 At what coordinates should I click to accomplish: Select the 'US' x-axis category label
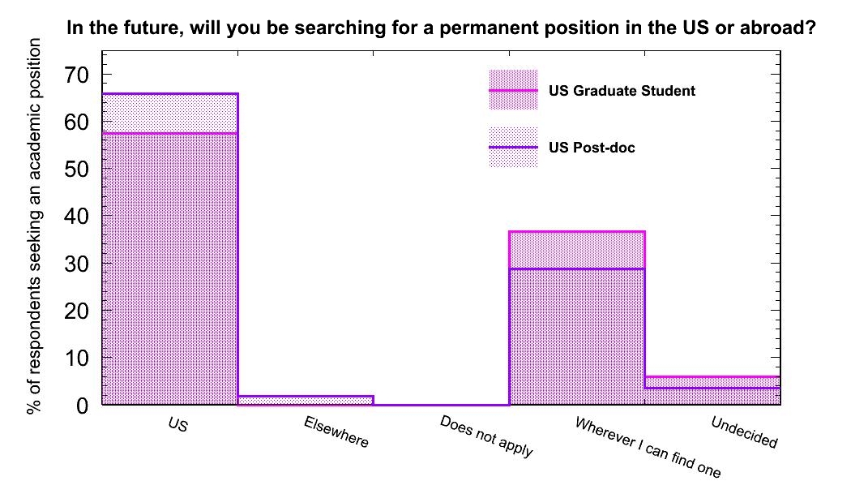click(177, 424)
